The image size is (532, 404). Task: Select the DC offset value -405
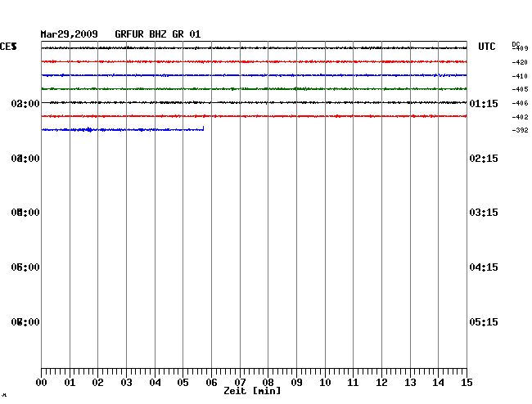tap(520, 89)
